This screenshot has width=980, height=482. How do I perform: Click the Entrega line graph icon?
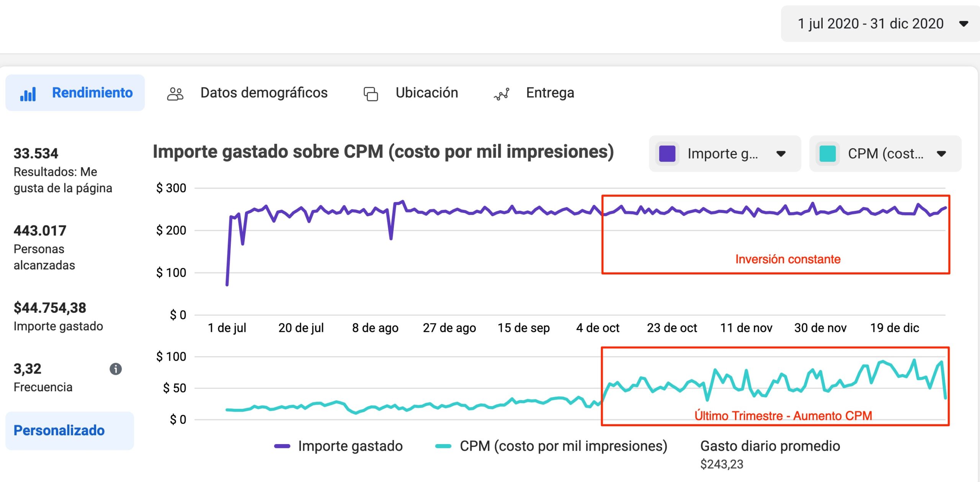(x=501, y=93)
